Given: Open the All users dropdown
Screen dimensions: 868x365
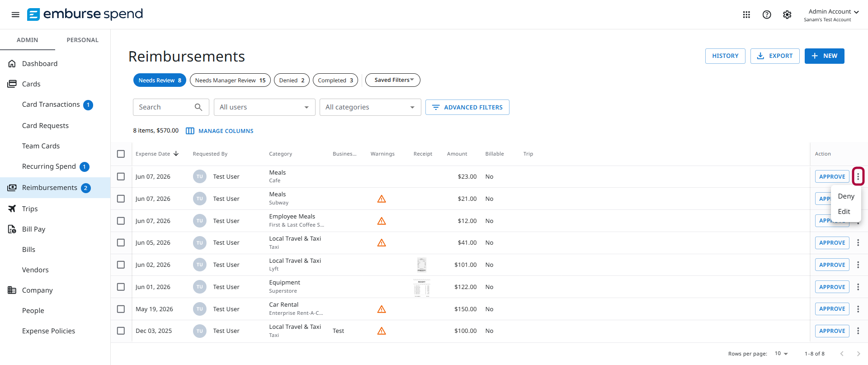Looking at the screenshot, I should pyautogui.click(x=264, y=107).
